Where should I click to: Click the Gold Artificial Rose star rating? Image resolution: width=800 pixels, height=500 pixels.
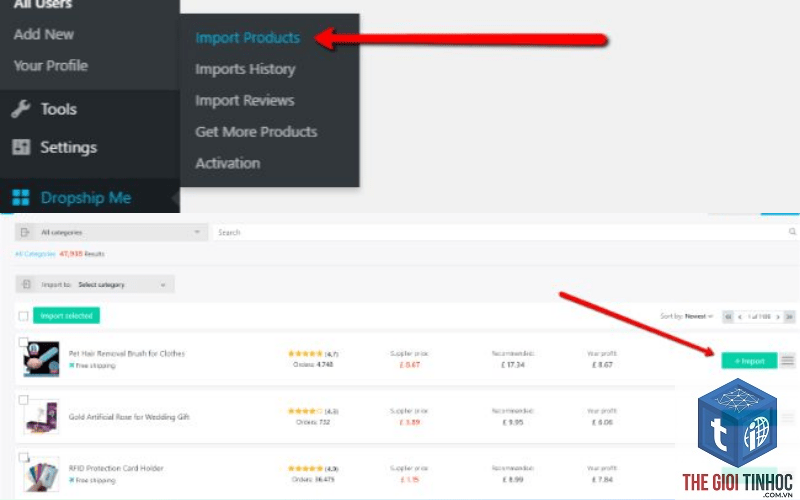coord(305,411)
